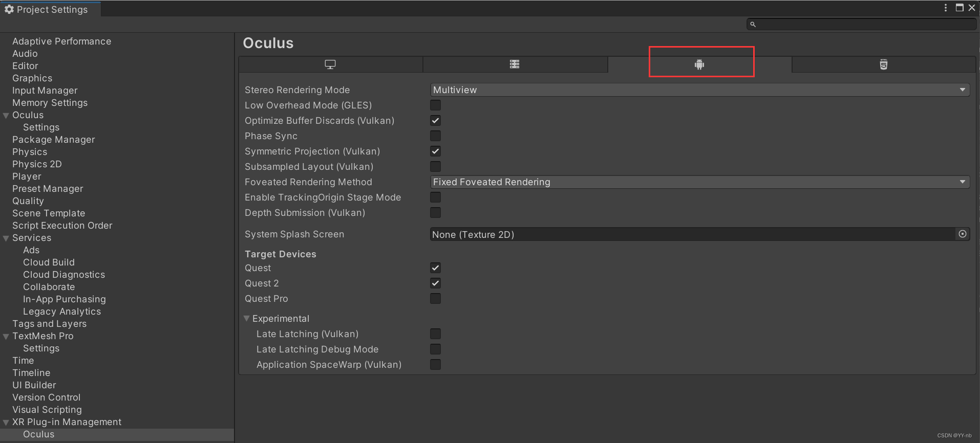Select Ads under Services

point(31,250)
